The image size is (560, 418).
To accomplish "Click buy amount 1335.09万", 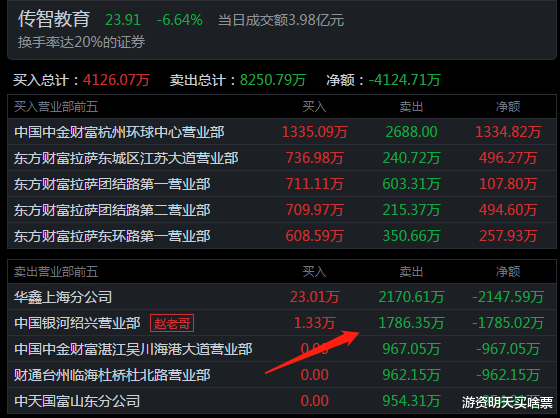I will point(315,132).
